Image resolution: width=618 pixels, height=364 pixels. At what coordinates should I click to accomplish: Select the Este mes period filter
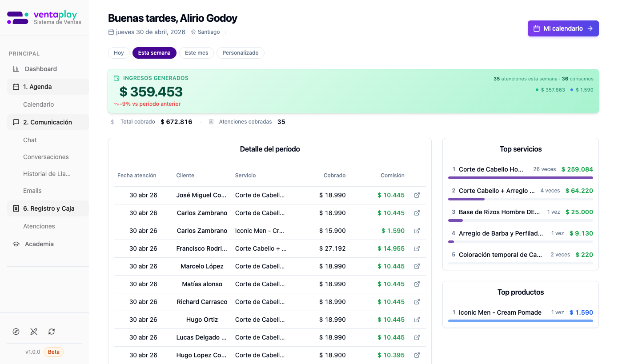pos(197,53)
